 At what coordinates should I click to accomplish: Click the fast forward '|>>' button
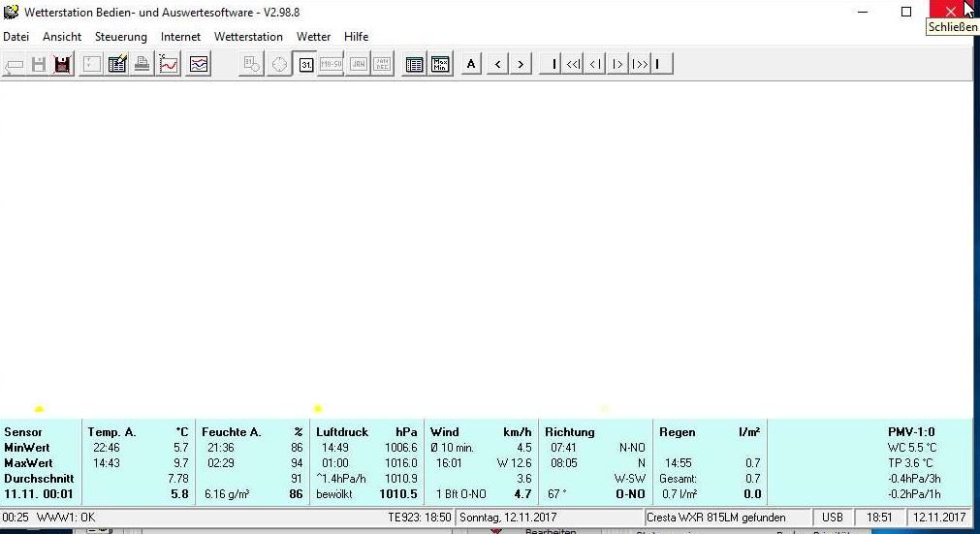[640, 65]
